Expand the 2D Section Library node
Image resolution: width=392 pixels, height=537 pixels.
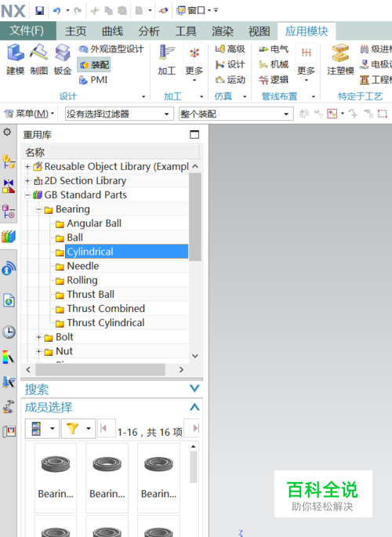coord(27,181)
